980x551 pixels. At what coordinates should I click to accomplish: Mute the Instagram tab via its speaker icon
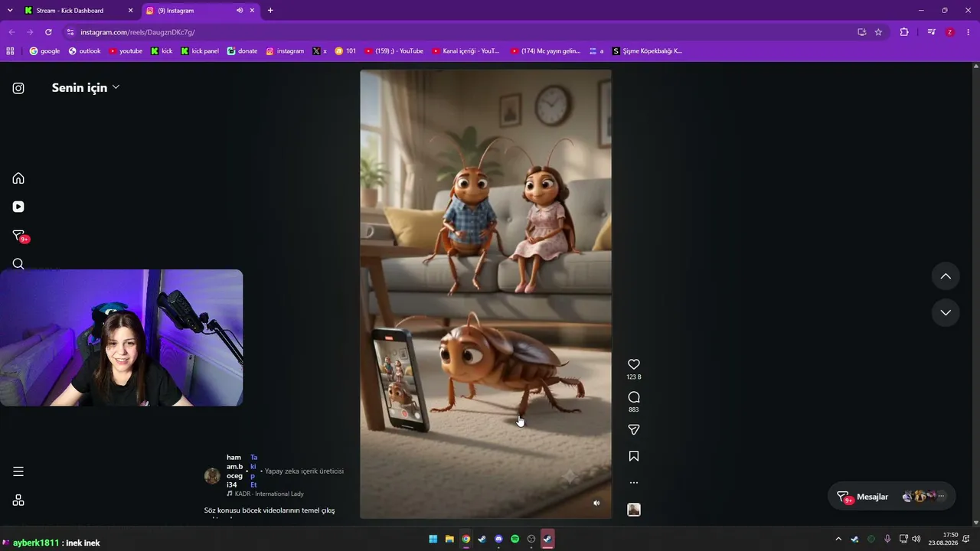click(239, 11)
